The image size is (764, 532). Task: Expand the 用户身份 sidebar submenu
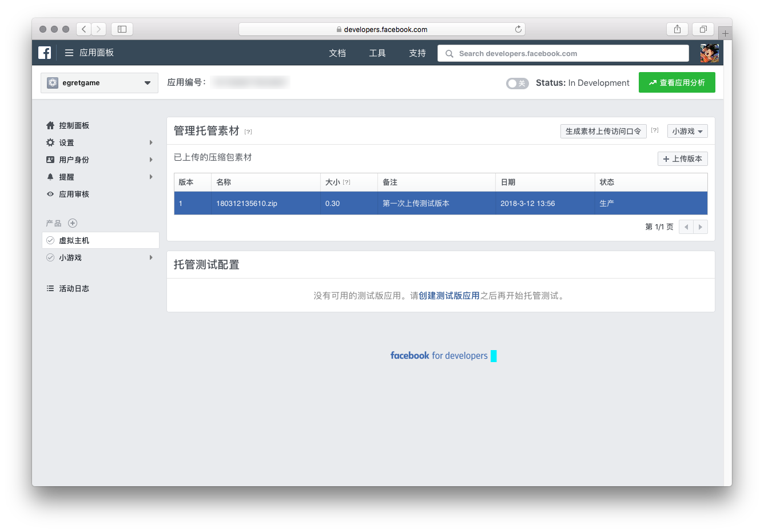point(100,160)
